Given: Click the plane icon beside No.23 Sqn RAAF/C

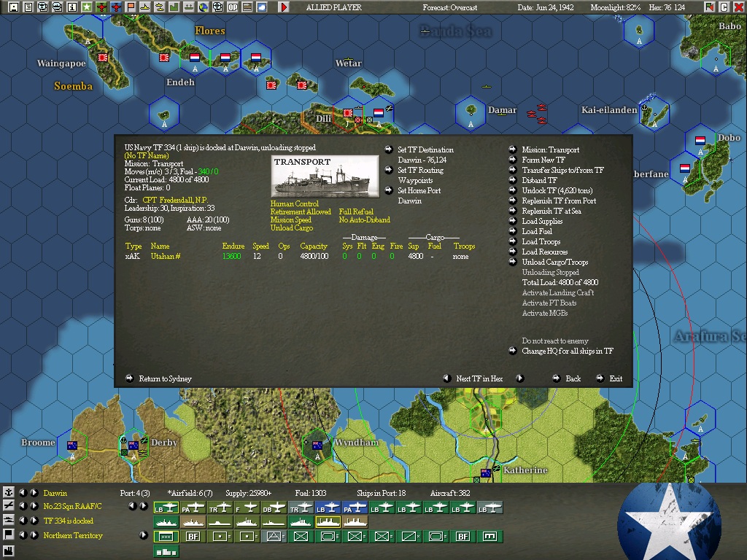Looking at the screenshot, I should pos(8,506).
